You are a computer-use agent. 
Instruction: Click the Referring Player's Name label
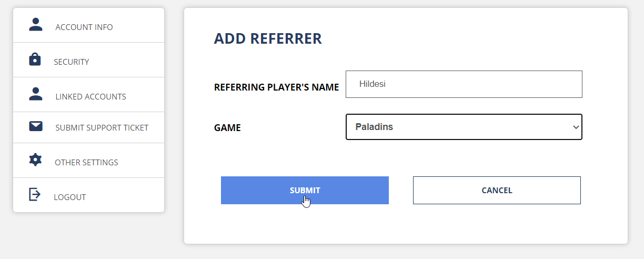tap(276, 87)
